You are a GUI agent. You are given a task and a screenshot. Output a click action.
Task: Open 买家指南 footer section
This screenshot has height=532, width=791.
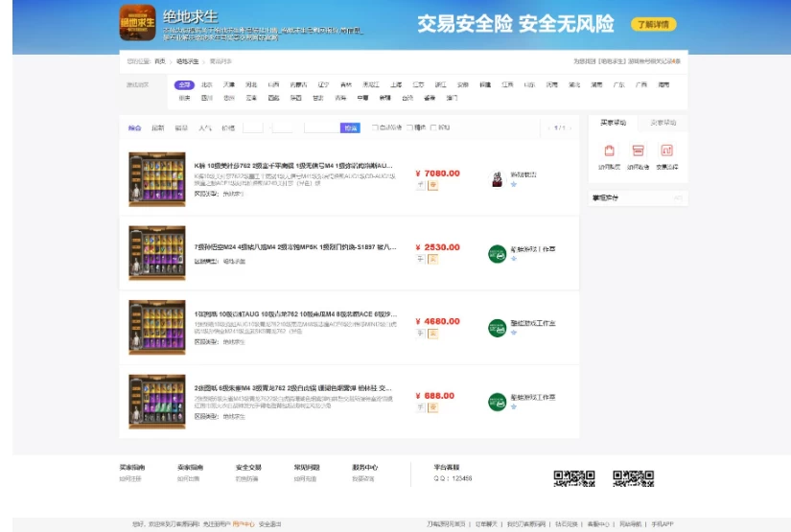click(132, 468)
